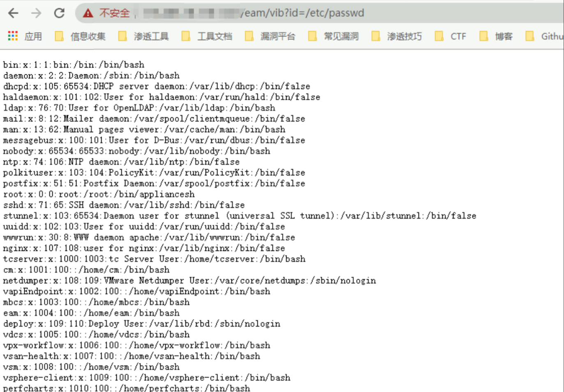Click the CTF bookmark folder icon

pyautogui.click(x=439, y=37)
